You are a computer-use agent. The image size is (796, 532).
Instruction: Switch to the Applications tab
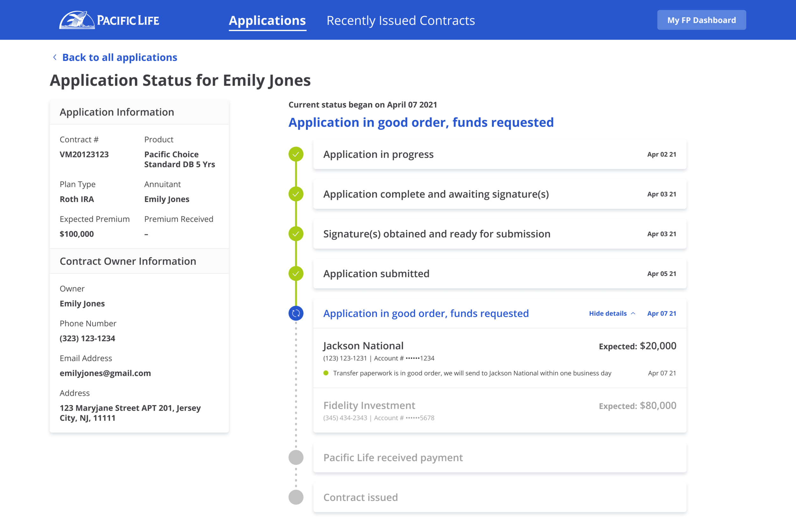point(267,20)
